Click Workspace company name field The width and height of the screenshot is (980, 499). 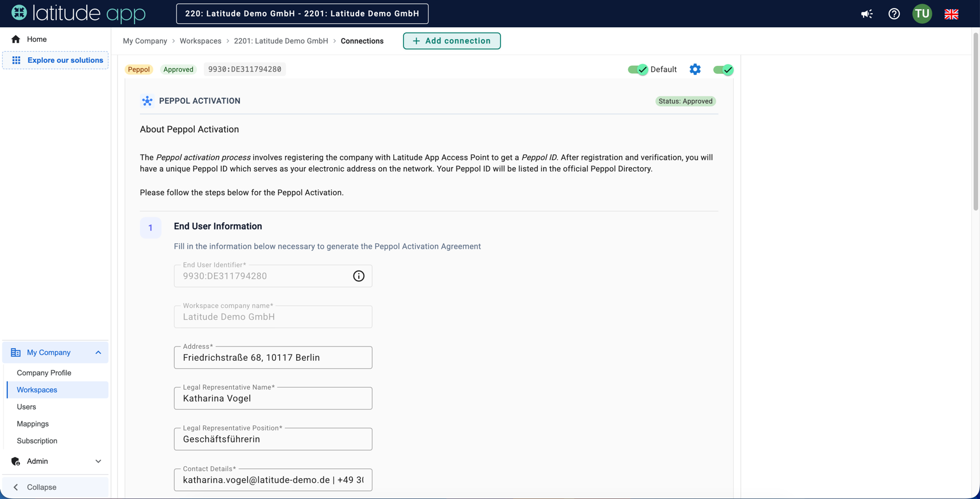coord(273,317)
